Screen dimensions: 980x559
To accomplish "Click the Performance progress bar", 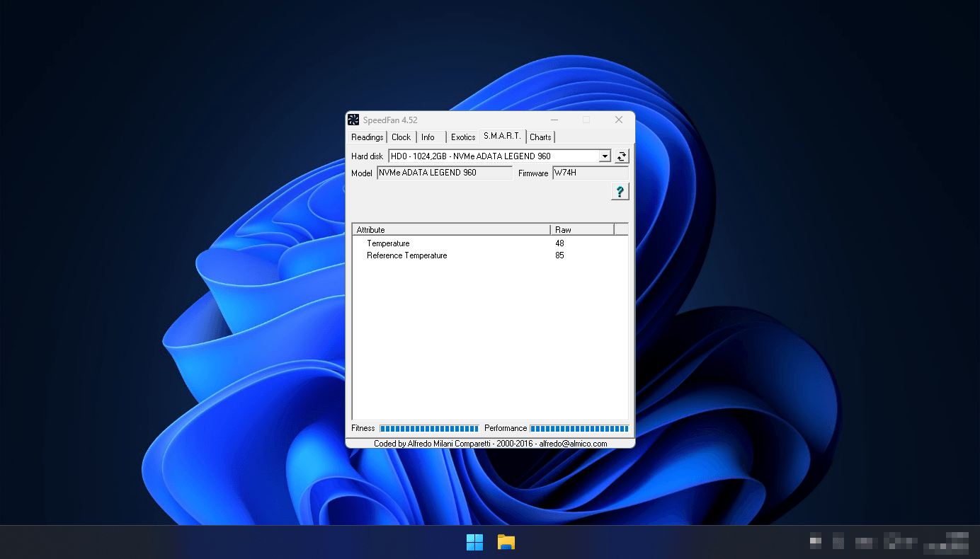I will coord(579,429).
